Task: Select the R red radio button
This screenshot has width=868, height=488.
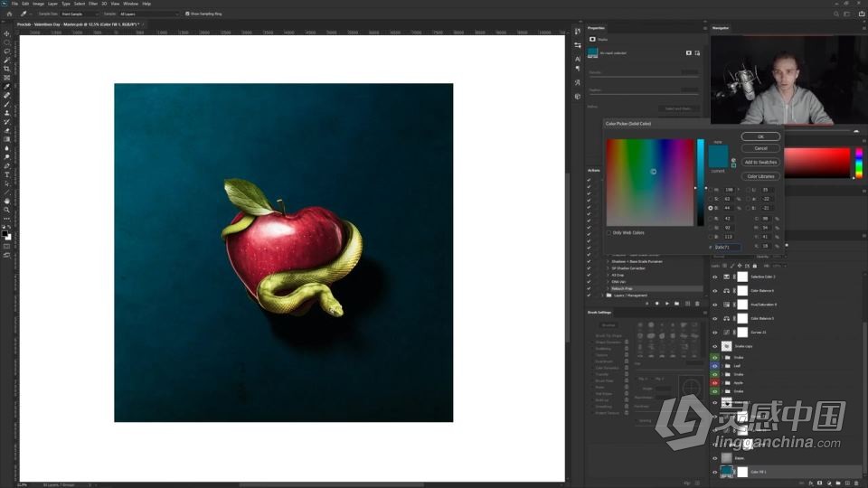Action: (711, 219)
